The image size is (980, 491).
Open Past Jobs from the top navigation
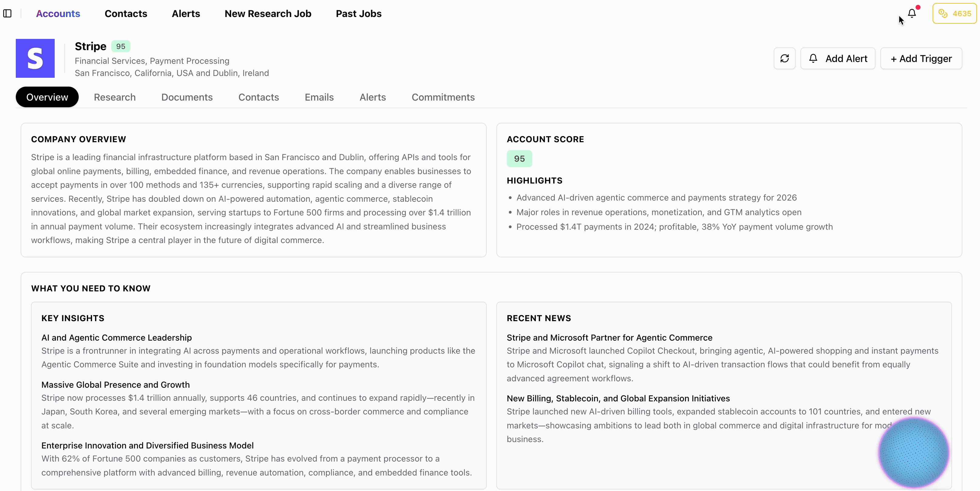pos(358,13)
